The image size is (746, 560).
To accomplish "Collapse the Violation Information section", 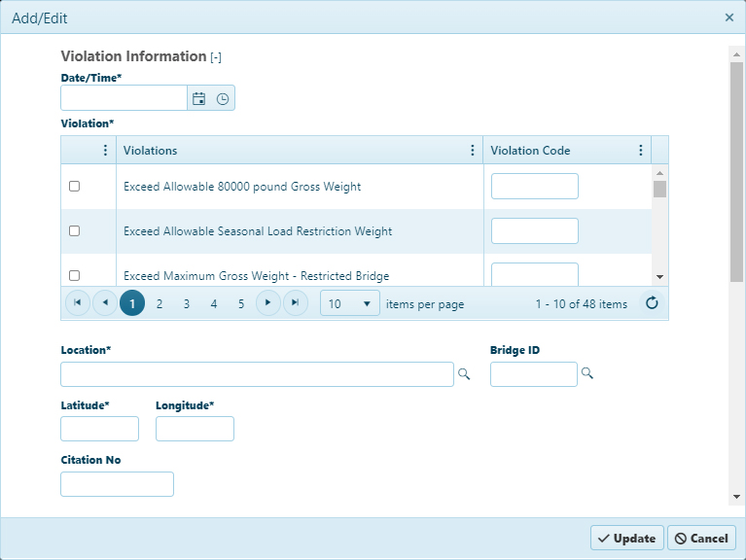I will tap(216, 57).
